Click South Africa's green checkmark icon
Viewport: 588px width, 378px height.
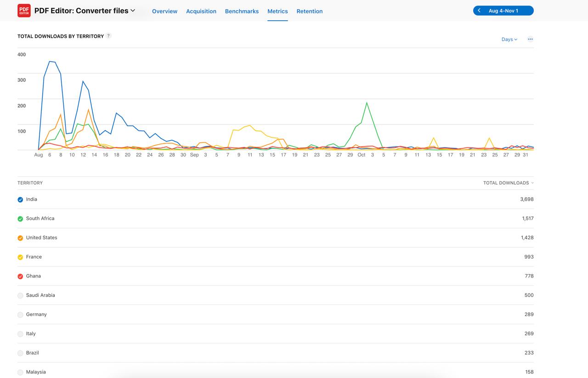point(20,219)
